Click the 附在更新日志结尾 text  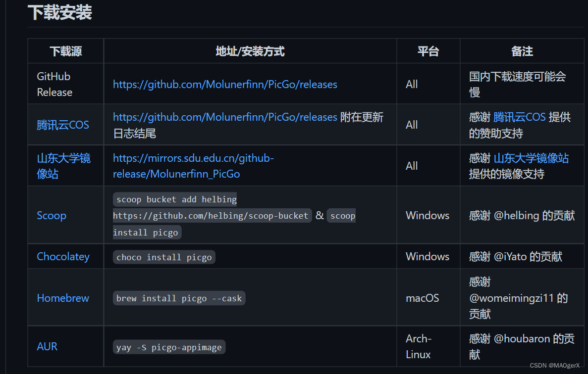(x=248, y=125)
